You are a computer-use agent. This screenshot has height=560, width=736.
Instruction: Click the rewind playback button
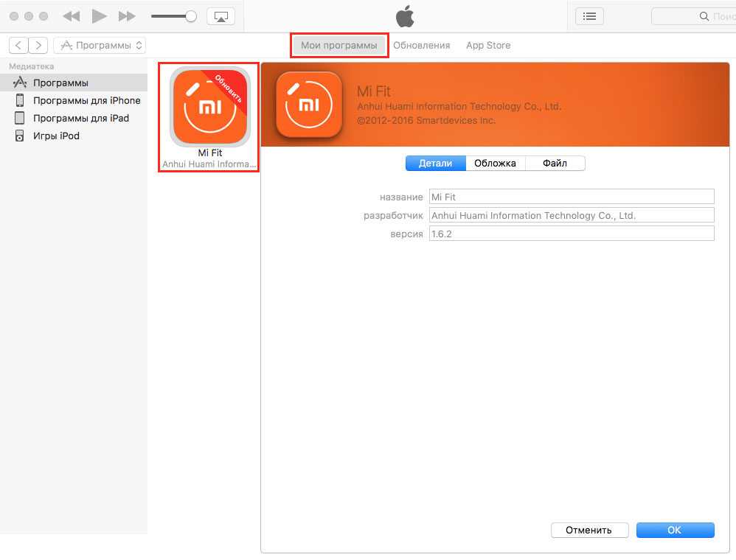[72, 16]
